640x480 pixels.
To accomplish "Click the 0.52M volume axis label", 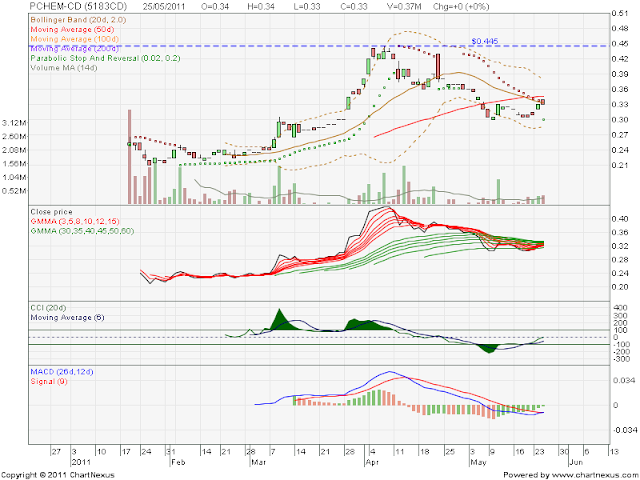I will (x=14, y=191).
